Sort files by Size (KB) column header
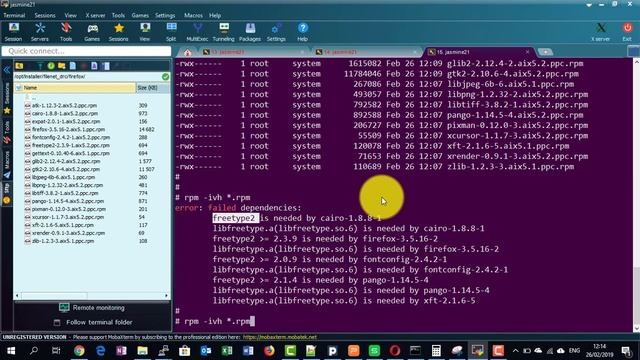This screenshot has width=640, height=360. point(153,88)
